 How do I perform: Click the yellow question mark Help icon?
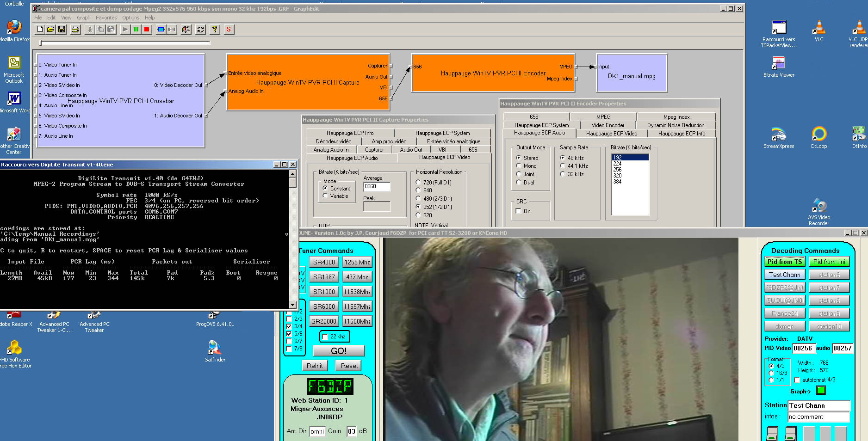click(x=215, y=29)
